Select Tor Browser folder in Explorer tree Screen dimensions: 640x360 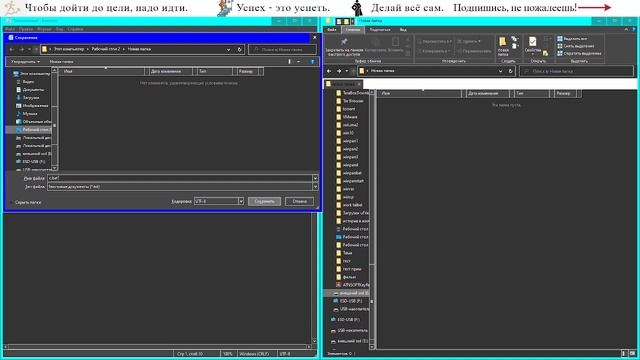click(350, 101)
